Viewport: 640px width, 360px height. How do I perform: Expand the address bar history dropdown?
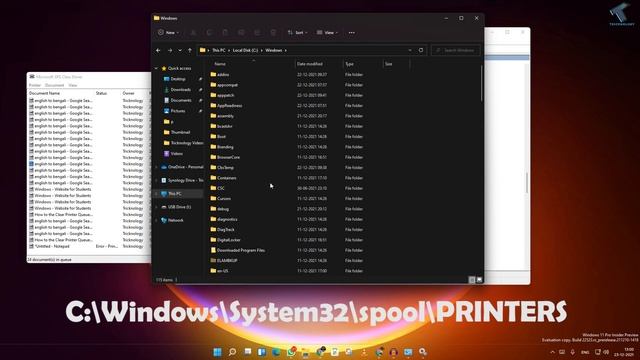(x=410, y=50)
